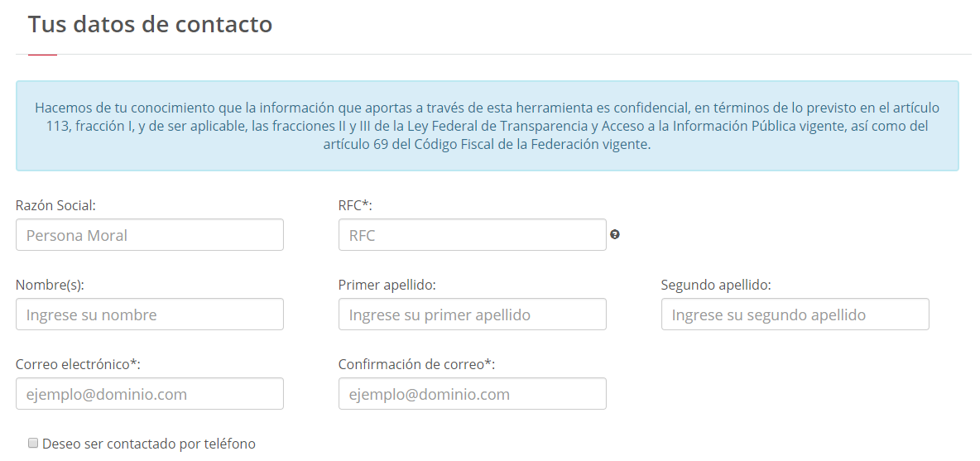Click the Primer apellido text field

point(473,315)
